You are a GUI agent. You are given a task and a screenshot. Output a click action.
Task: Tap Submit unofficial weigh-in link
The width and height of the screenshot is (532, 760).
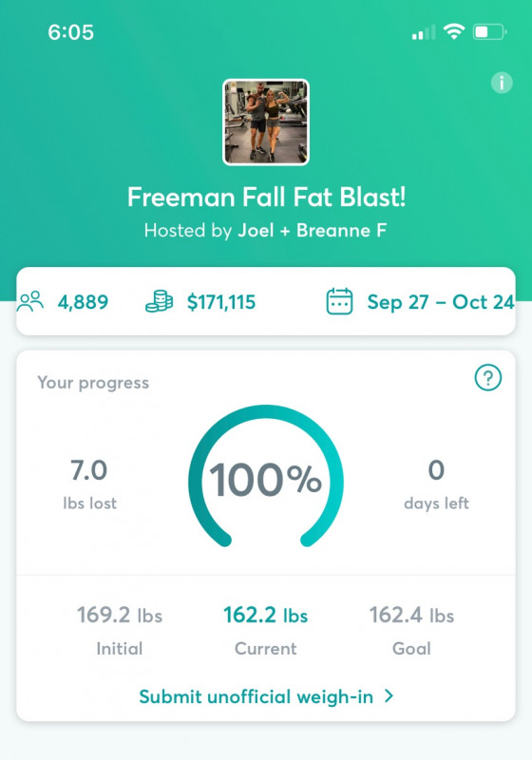(x=256, y=696)
